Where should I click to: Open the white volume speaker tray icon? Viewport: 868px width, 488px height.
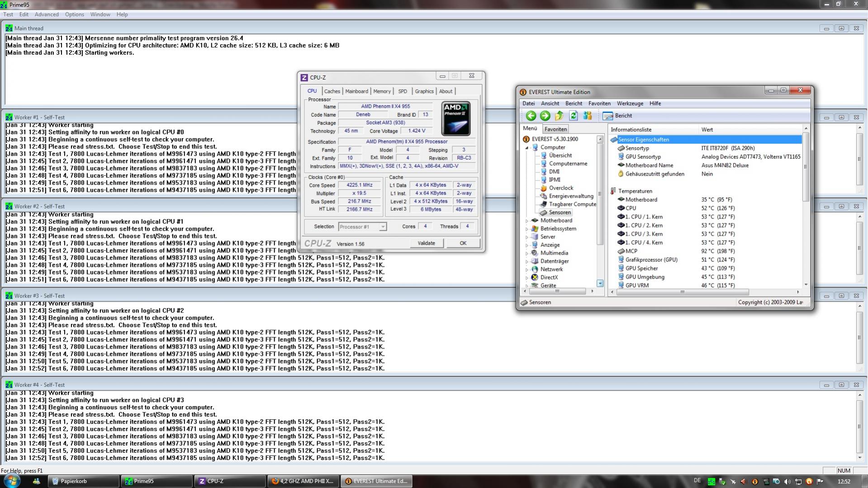[787, 482]
